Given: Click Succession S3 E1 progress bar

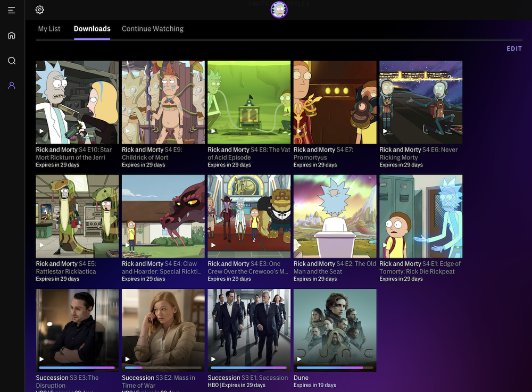Looking at the screenshot, I should tap(249, 368).
